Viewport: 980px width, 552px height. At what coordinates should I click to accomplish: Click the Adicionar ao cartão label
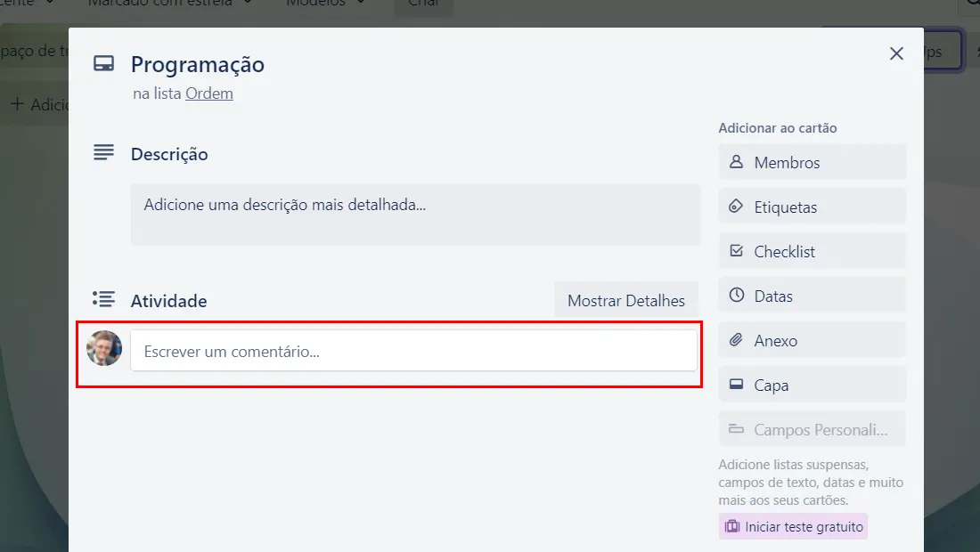tap(778, 128)
